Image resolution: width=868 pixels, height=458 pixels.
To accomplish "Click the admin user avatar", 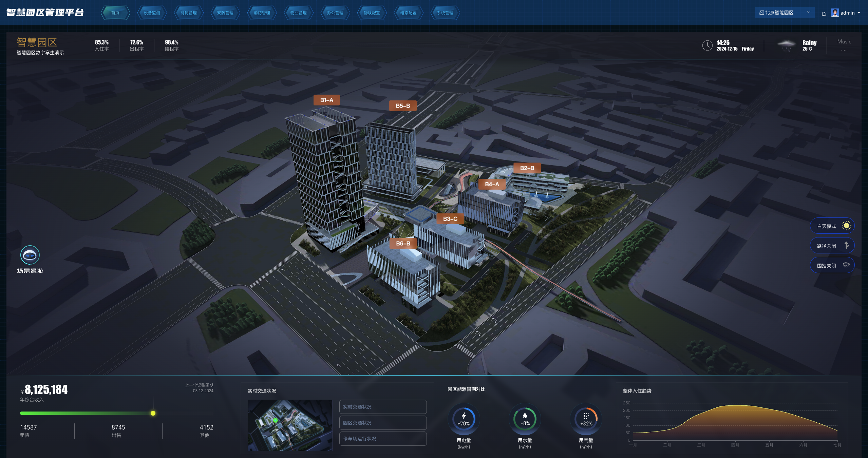I will tap(835, 13).
